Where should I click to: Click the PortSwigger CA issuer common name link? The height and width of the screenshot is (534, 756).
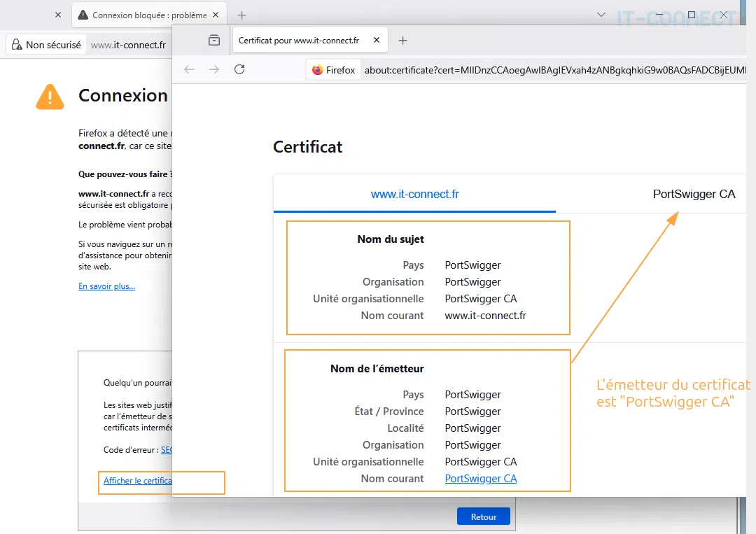(480, 479)
